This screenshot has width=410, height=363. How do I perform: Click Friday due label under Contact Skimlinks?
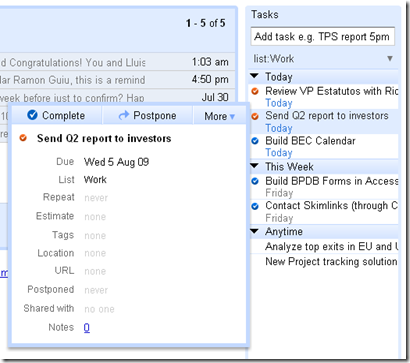[x=279, y=218]
